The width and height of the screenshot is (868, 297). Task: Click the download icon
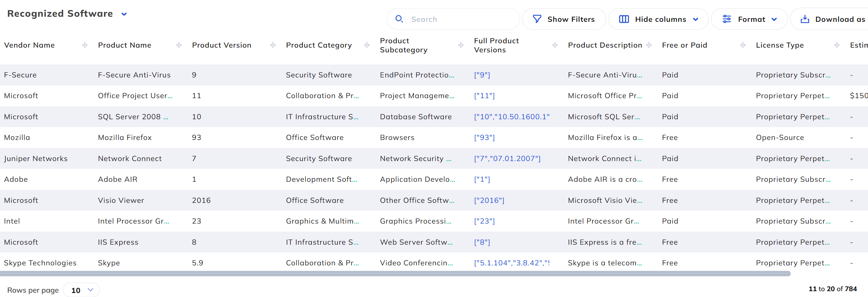pyautogui.click(x=805, y=19)
